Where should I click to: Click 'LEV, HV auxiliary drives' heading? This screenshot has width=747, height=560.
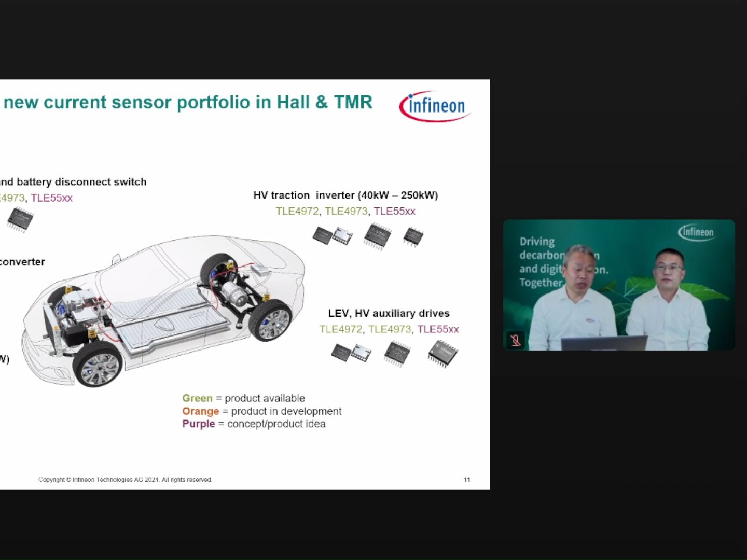pyautogui.click(x=389, y=313)
